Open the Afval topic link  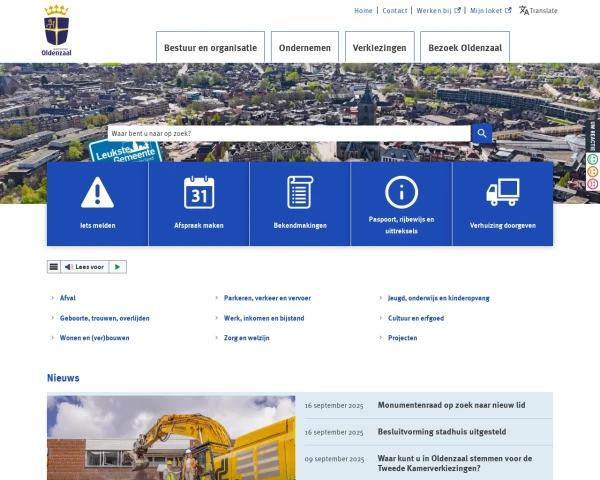(68, 298)
